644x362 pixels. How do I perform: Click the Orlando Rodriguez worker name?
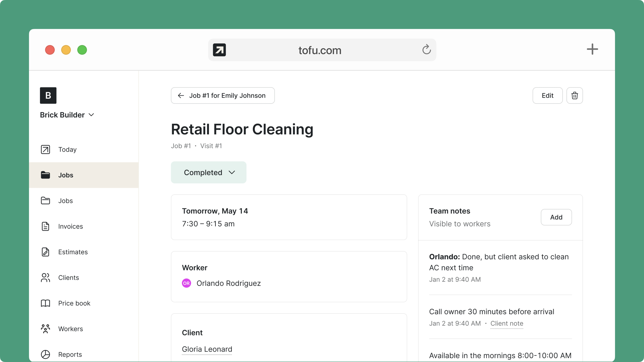pyautogui.click(x=228, y=283)
